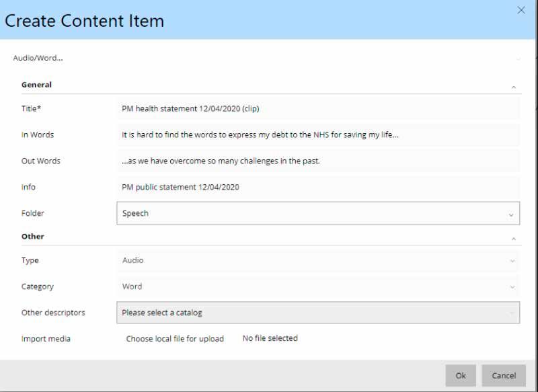The height and width of the screenshot is (392, 538).
Task: Click the General section header
Action: (x=36, y=85)
